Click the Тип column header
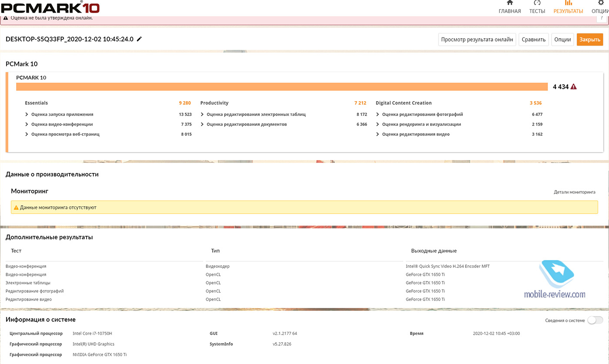Screen dimensions: 609x364 coord(215,251)
